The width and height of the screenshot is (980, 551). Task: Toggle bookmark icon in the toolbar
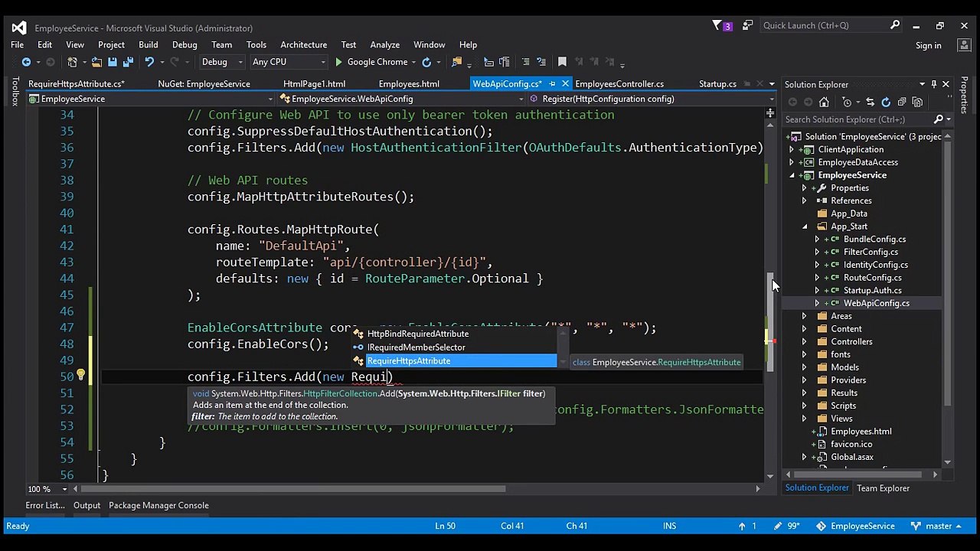562,62
